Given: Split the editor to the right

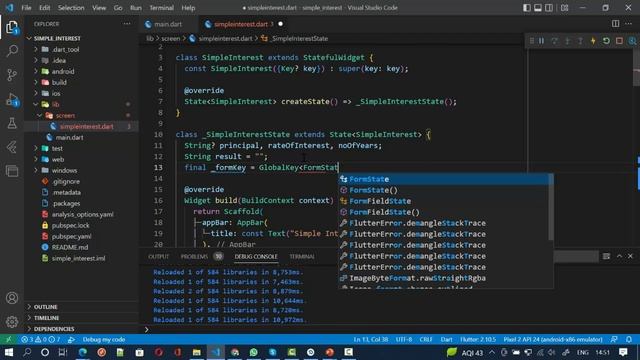Looking at the screenshot, I should click(616, 24).
